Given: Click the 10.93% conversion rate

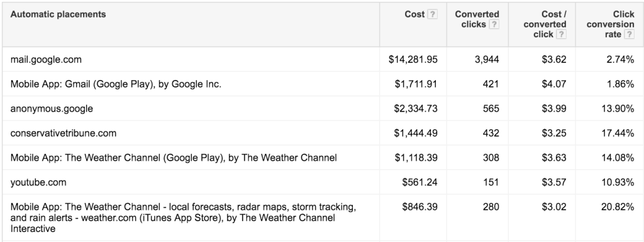Looking at the screenshot, I should (618, 182).
